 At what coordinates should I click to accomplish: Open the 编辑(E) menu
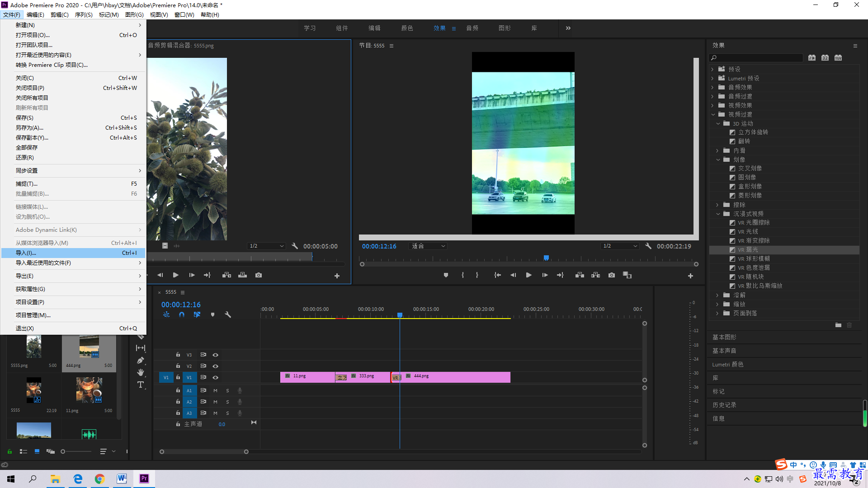pos(35,14)
